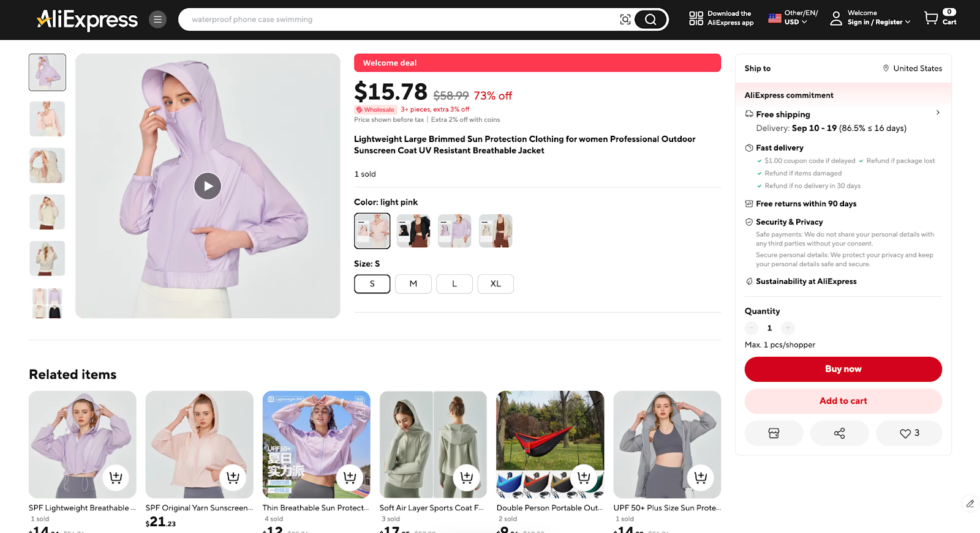
Task: Select third beige hooded jacket thumbnail
Action: [47, 165]
